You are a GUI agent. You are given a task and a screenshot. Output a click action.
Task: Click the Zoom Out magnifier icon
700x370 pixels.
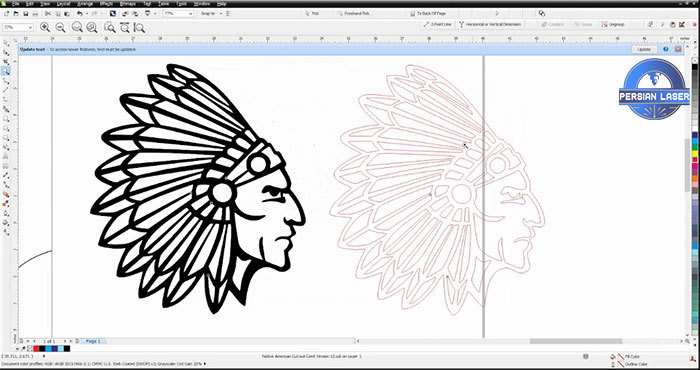(x=60, y=28)
